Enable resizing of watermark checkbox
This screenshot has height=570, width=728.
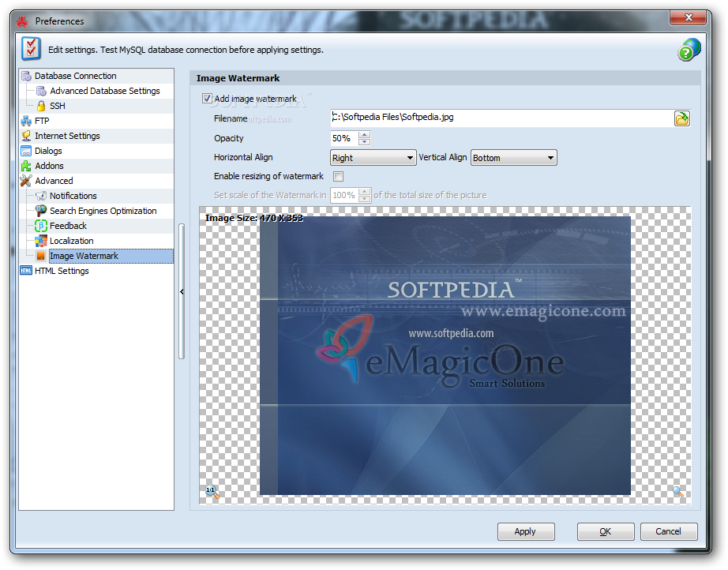pyautogui.click(x=339, y=176)
